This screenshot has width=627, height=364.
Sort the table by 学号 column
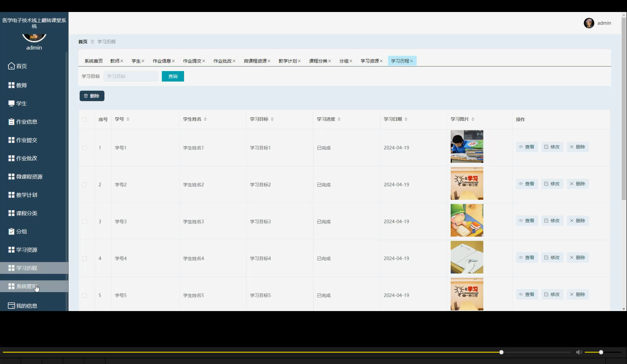coord(128,119)
